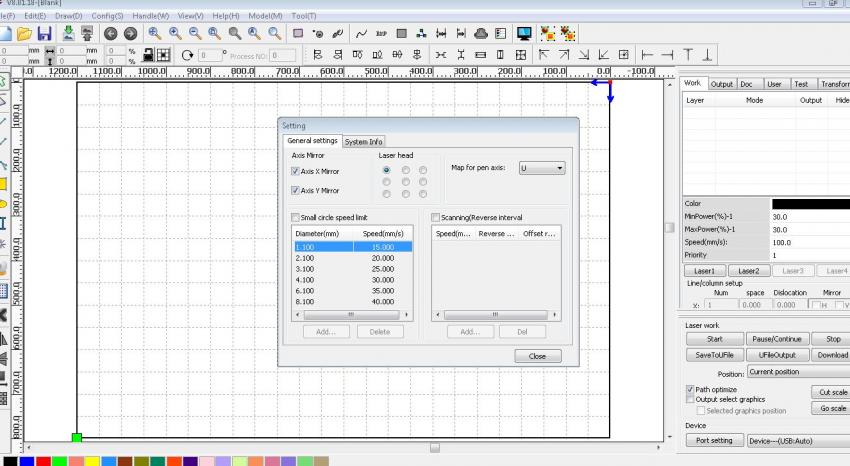Click the Undo arrow icon

[x=109, y=33]
